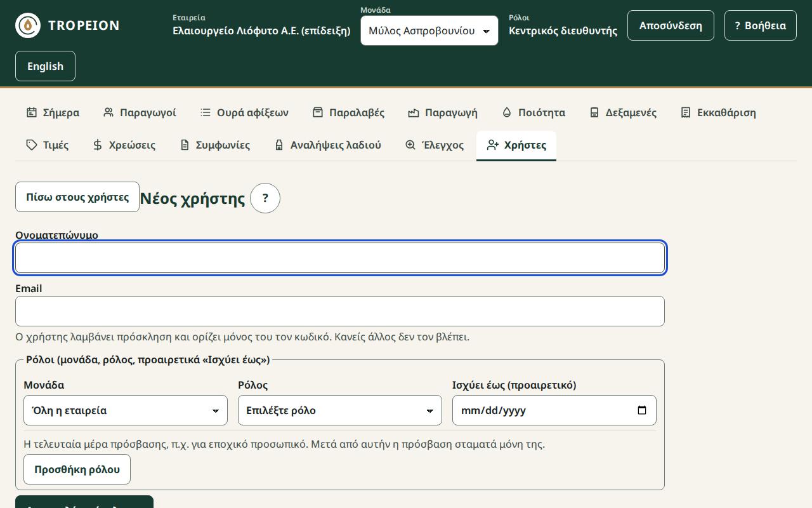Click the 'Κεντρικός διευθυντής' role text

pyautogui.click(x=563, y=30)
